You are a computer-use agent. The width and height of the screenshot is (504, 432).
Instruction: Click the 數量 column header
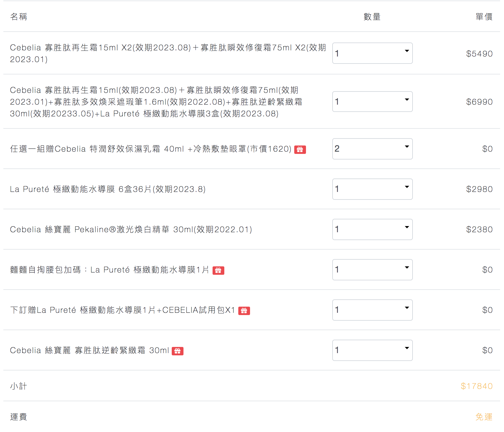pos(372,17)
